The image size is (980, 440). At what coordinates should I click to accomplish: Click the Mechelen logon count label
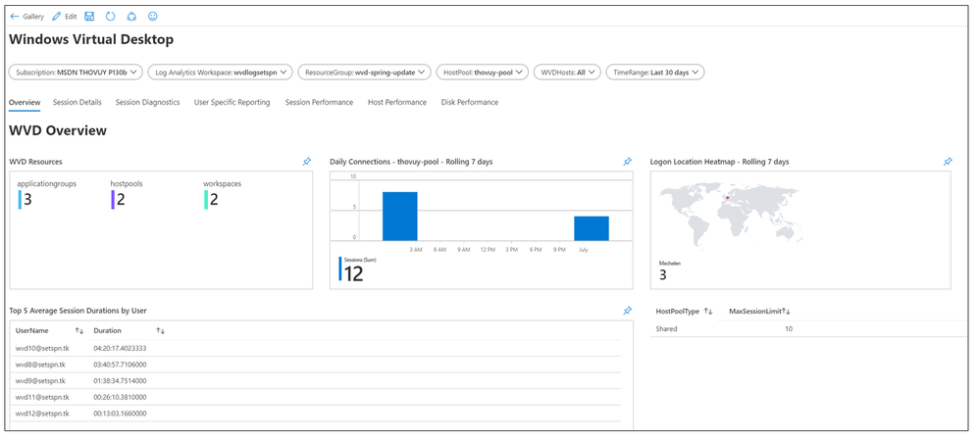670,270
